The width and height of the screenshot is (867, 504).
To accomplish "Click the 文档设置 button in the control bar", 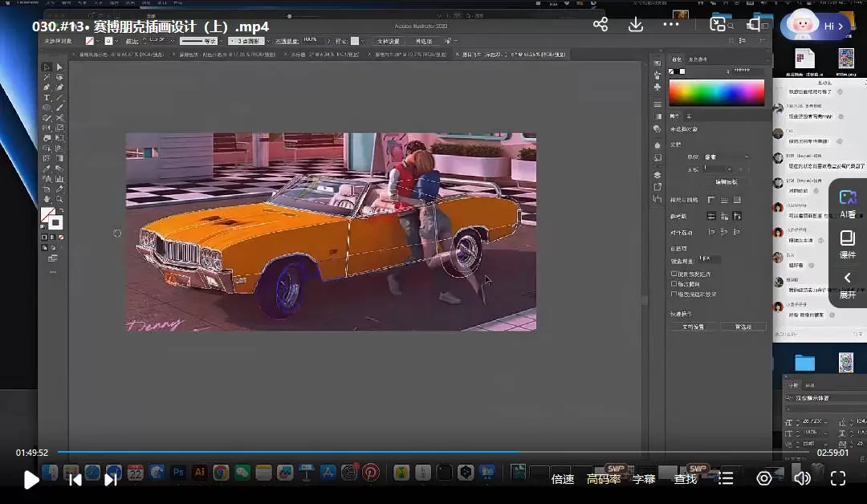I will pyautogui.click(x=389, y=41).
